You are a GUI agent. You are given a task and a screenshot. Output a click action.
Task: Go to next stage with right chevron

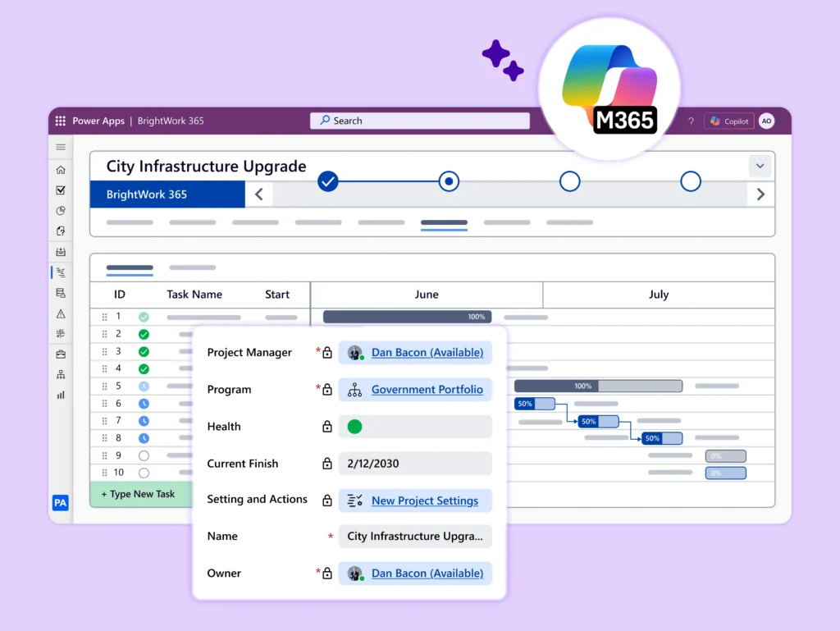[760, 194]
